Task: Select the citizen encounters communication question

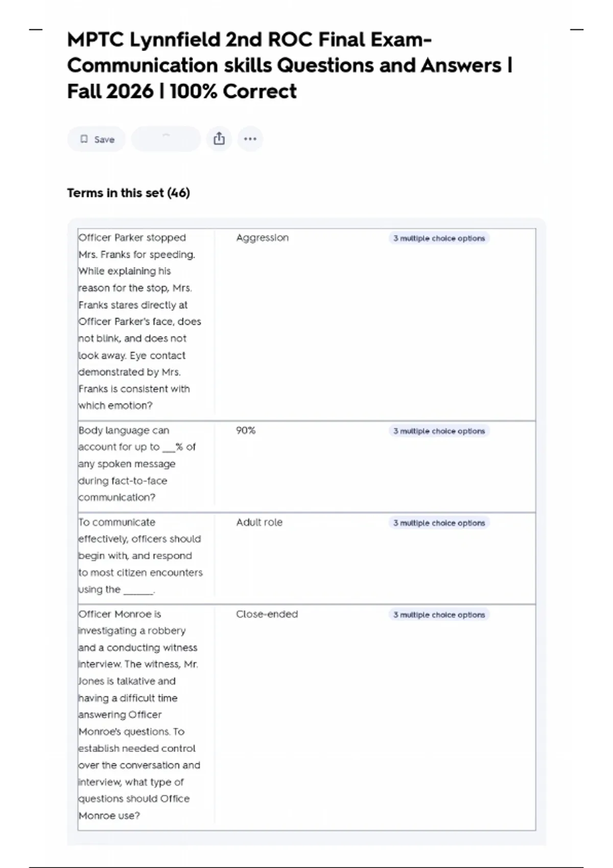Action: click(x=140, y=556)
